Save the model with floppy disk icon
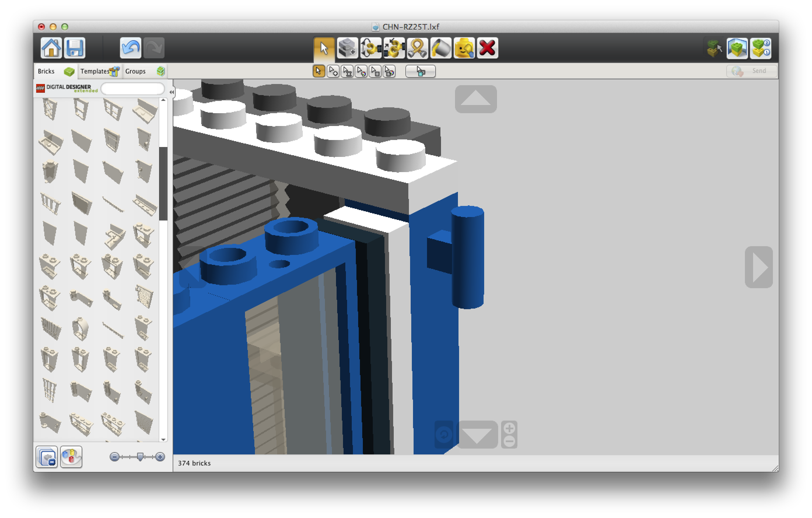Image resolution: width=812 pixels, height=518 pixels. [75, 48]
